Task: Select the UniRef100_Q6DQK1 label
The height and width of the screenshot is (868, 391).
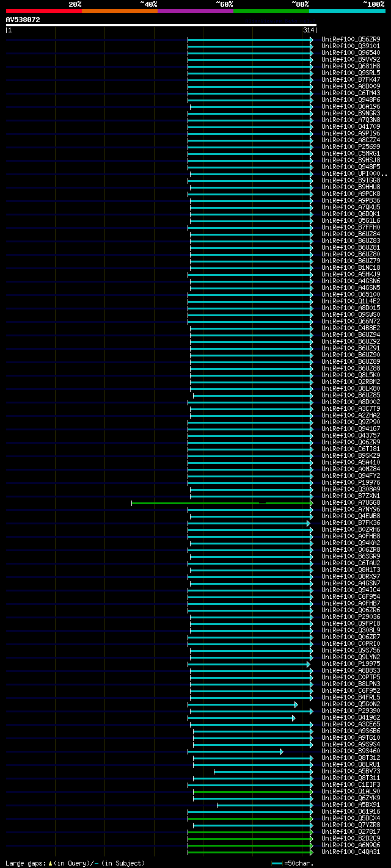Action: pos(351,214)
